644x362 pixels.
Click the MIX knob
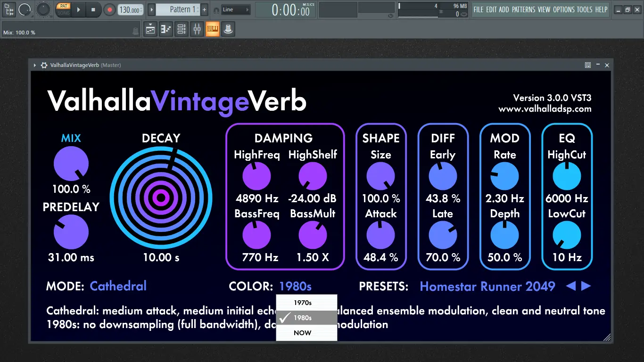[71, 164]
